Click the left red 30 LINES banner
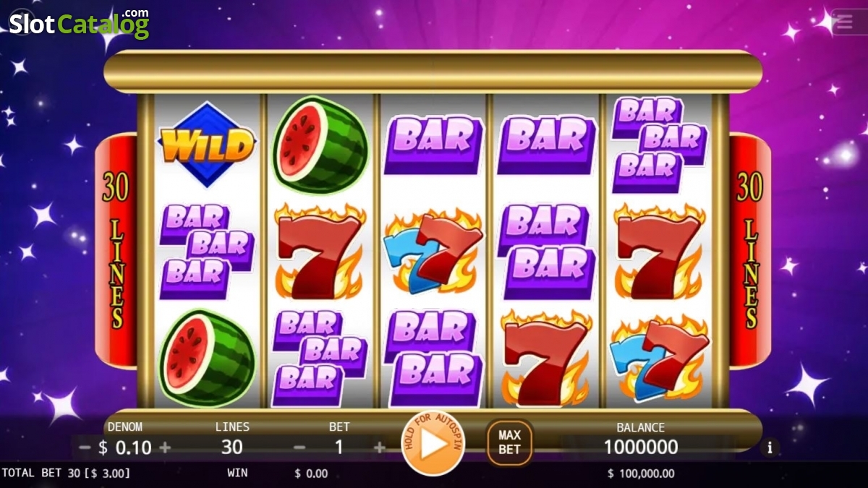This screenshot has width=868, height=488. pos(116,250)
